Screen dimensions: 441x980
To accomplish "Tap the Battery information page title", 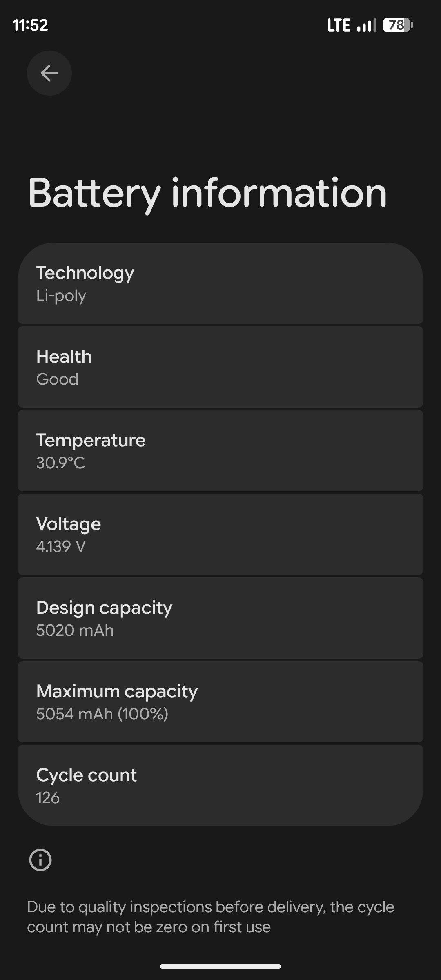I will (207, 193).
